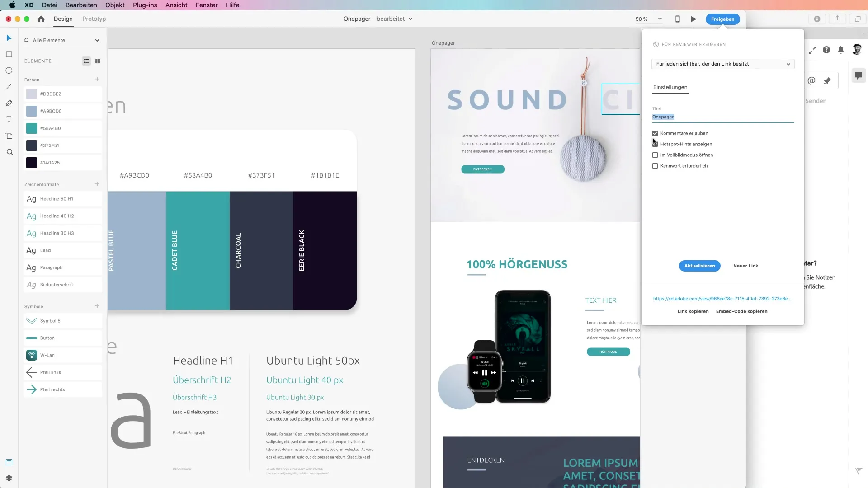
Task: Select Headline 50 H1 character style
Action: [63, 199]
